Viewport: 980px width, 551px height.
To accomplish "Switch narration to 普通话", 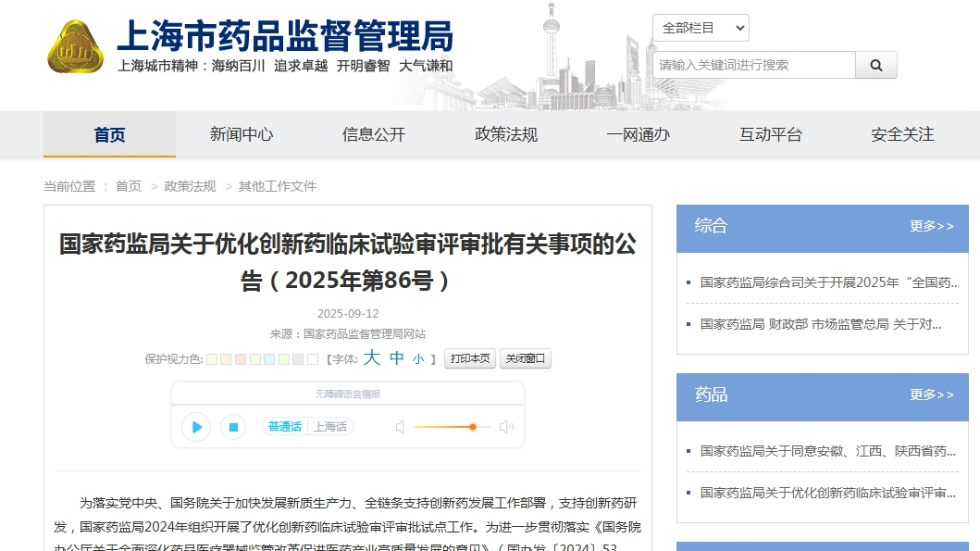I will pyautogui.click(x=284, y=427).
